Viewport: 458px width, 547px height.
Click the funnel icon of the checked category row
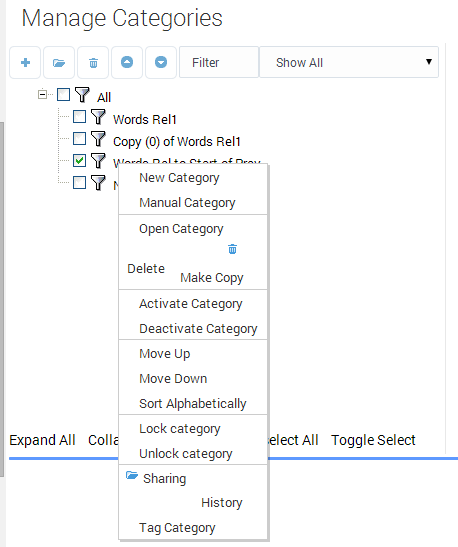pos(98,161)
